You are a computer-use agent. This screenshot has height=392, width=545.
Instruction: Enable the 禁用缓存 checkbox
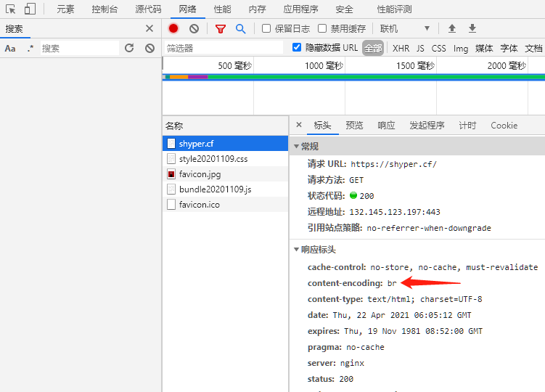coord(322,28)
